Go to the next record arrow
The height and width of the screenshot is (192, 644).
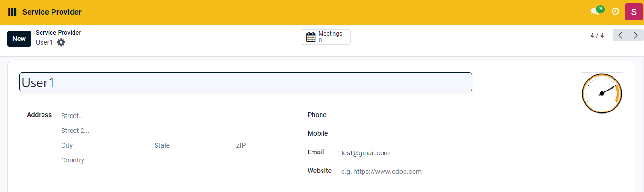coord(635,36)
